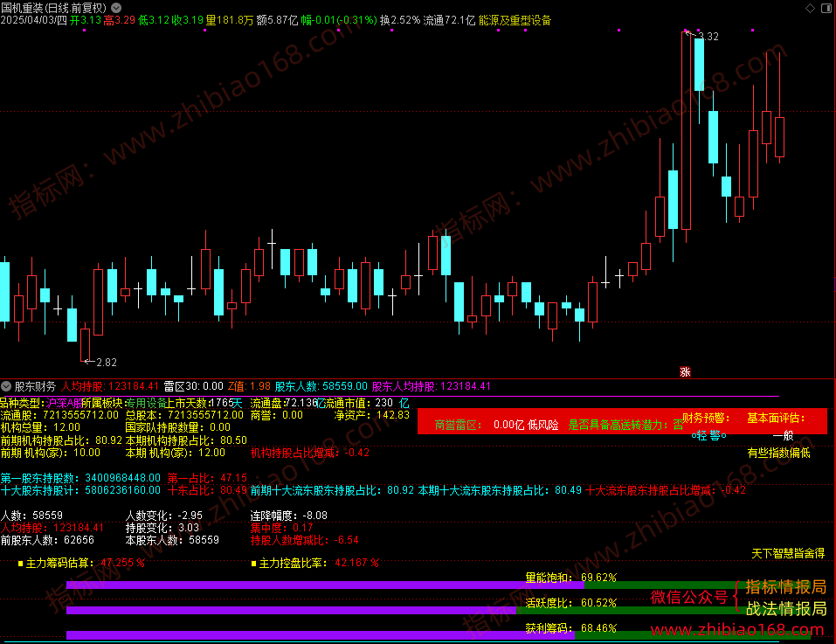Click the 沪深A股 type label
The width and height of the screenshot is (836, 644).
click(x=64, y=403)
